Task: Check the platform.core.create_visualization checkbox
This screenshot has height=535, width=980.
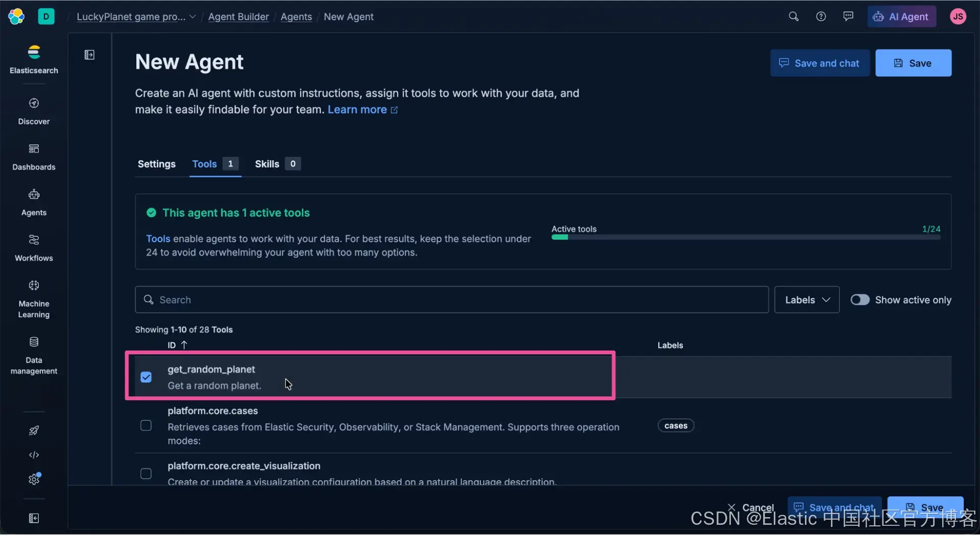Action: coord(146,474)
